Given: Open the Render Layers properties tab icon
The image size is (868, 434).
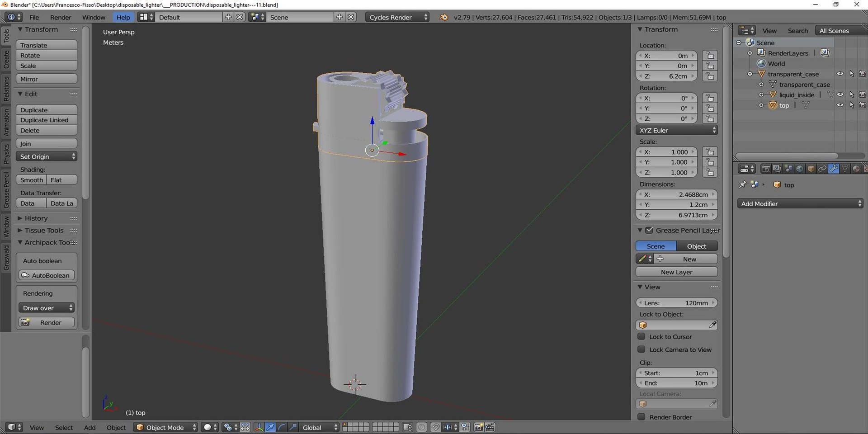Looking at the screenshot, I should point(777,169).
